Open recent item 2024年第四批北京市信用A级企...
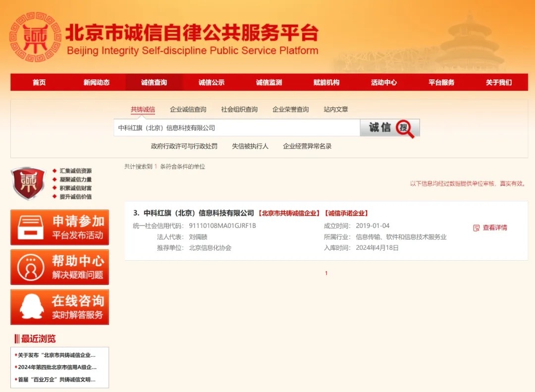 [x=57, y=367]
